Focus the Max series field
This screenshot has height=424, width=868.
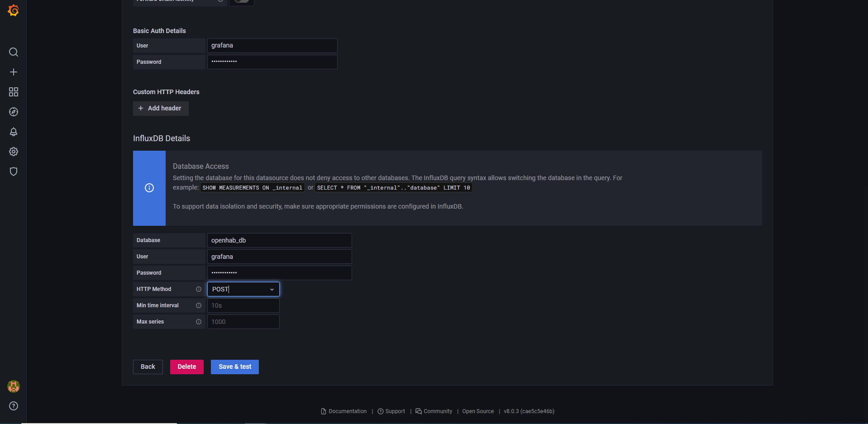243,322
